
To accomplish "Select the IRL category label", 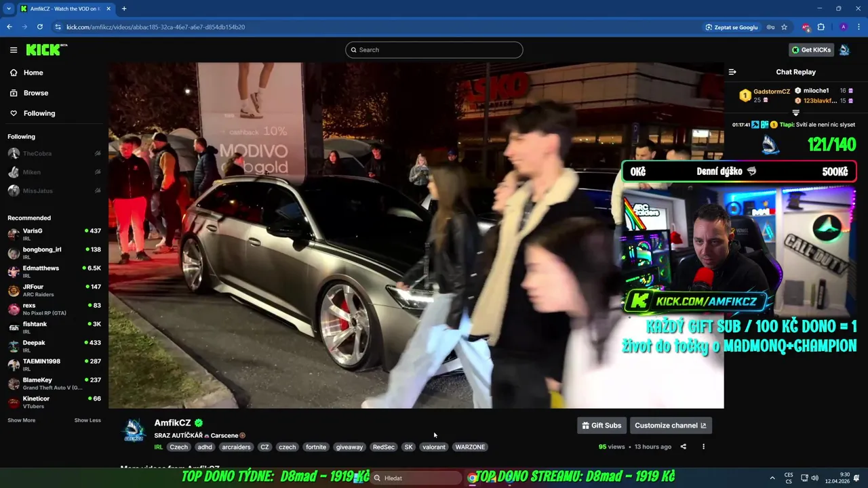I will pos(158,447).
